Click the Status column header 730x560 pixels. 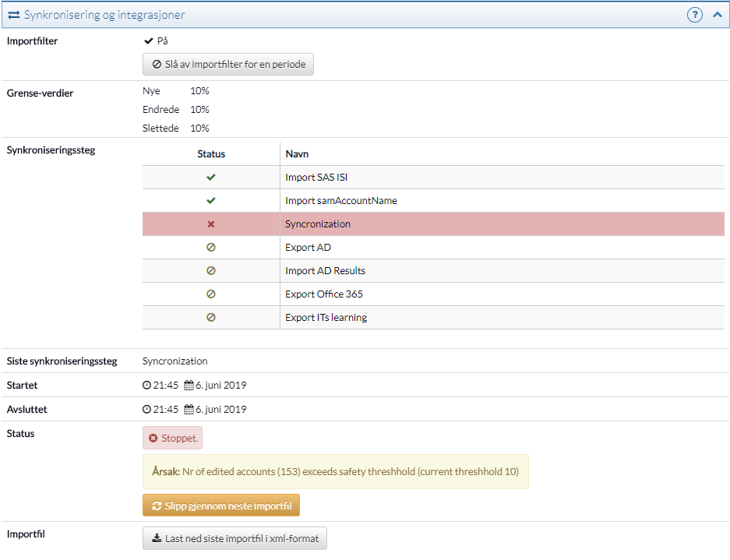point(211,154)
